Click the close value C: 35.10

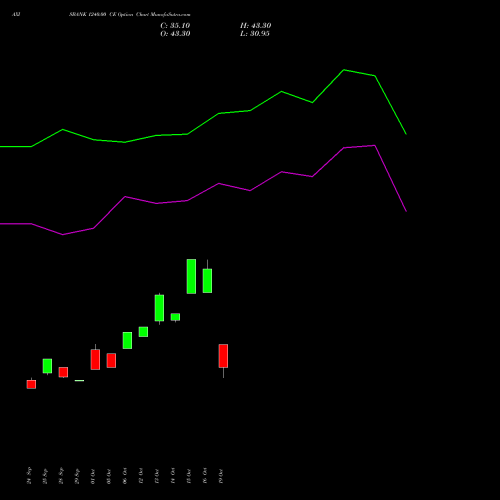[175, 26]
